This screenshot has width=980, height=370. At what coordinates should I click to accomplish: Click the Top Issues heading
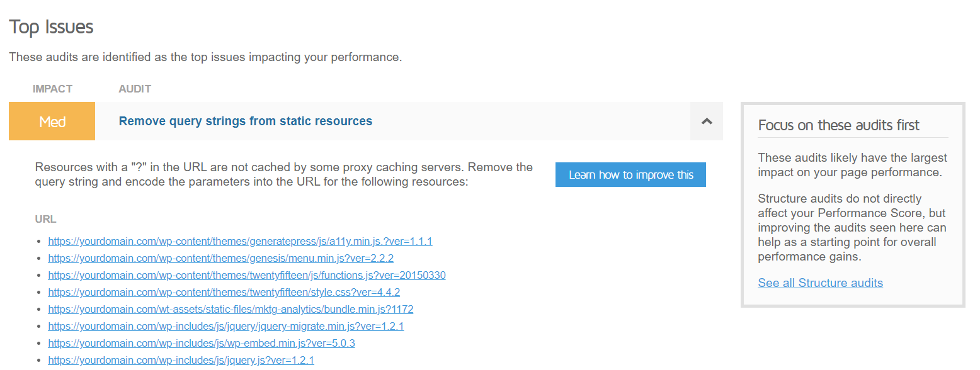[50, 27]
